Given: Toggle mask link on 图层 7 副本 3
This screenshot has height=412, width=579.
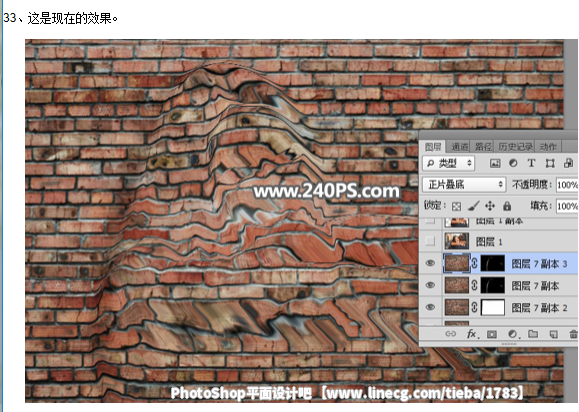Looking at the screenshot, I should pyautogui.click(x=475, y=263).
